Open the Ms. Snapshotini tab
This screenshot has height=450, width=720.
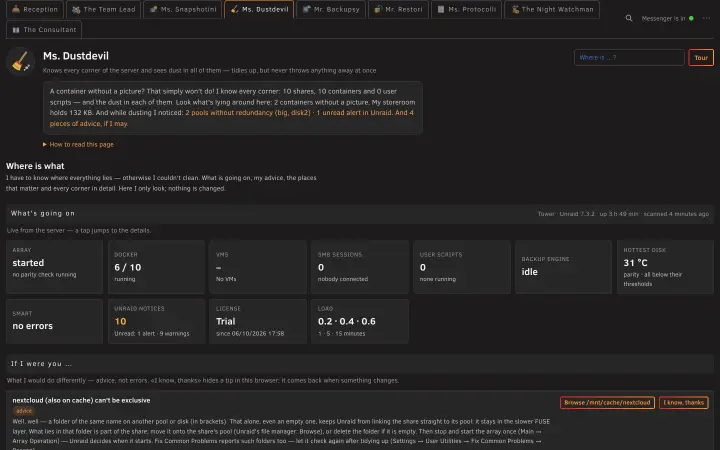[182, 9]
